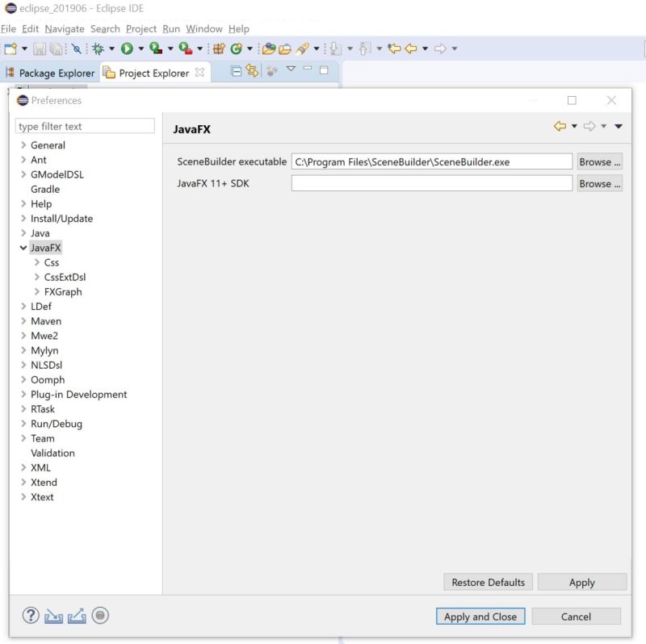Click Apply and Close to save JavaFX settings
This screenshot has height=644, width=646.
[480, 616]
